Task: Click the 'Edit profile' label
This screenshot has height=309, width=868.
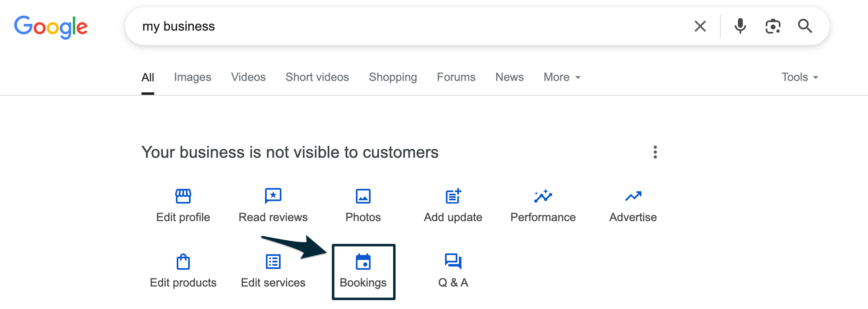Action: tap(183, 217)
